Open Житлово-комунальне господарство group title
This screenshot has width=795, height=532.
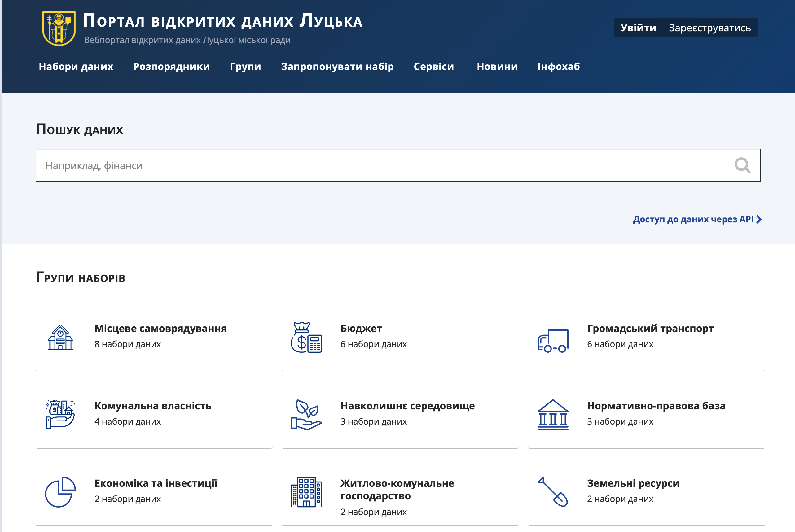(x=397, y=490)
